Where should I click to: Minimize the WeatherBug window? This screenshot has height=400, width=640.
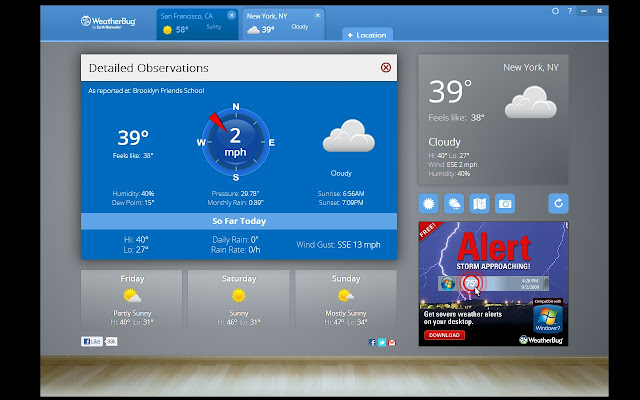click(584, 11)
